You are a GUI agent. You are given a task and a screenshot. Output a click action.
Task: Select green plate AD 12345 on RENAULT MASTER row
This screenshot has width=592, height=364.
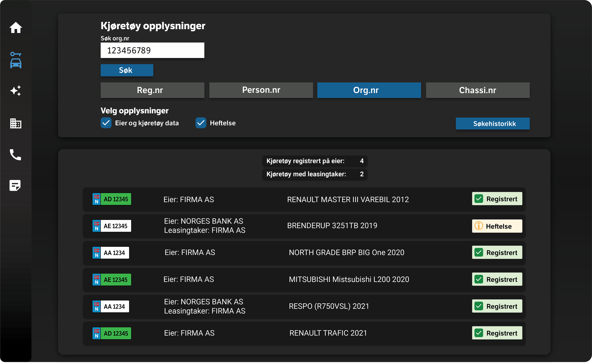point(112,199)
